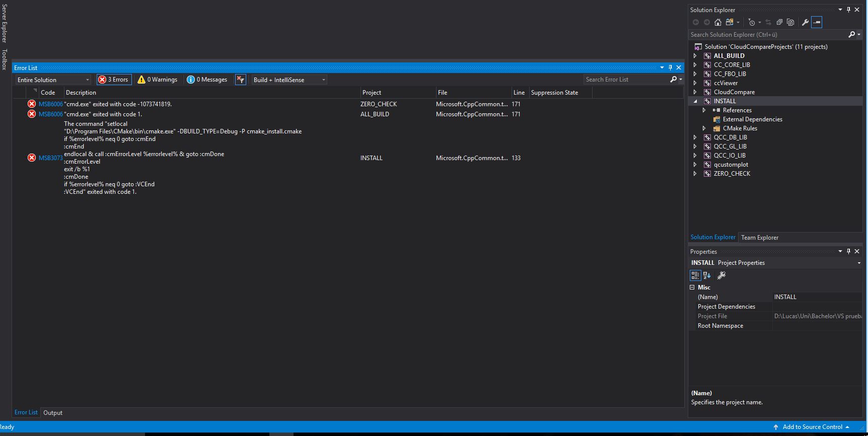Pin the Error List panel with pushpin icon

pos(670,67)
